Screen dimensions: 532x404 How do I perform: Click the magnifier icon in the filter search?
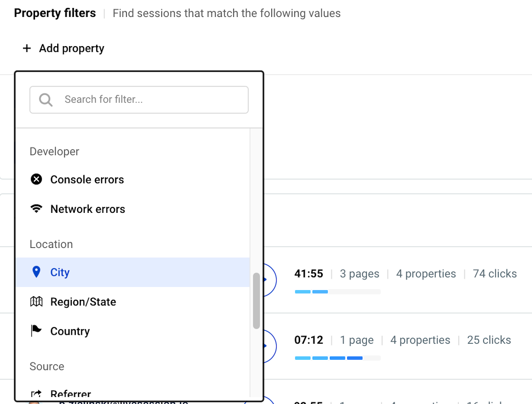[x=46, y=99]
